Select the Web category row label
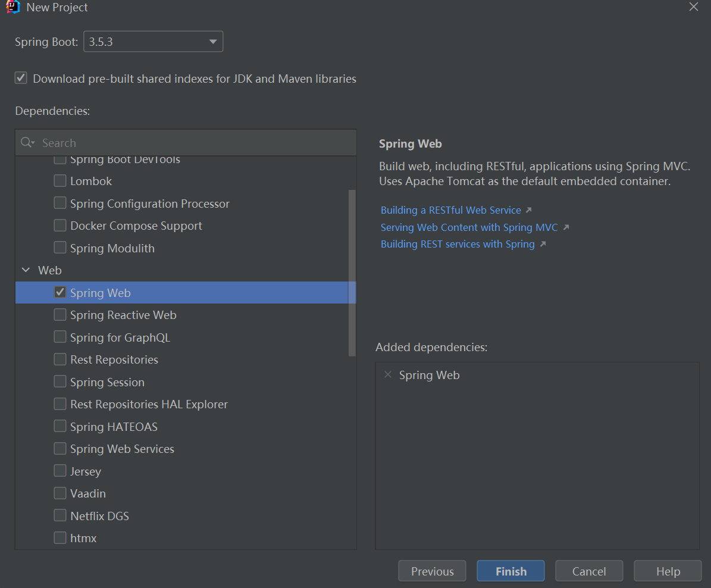 (x=50, y=270)
